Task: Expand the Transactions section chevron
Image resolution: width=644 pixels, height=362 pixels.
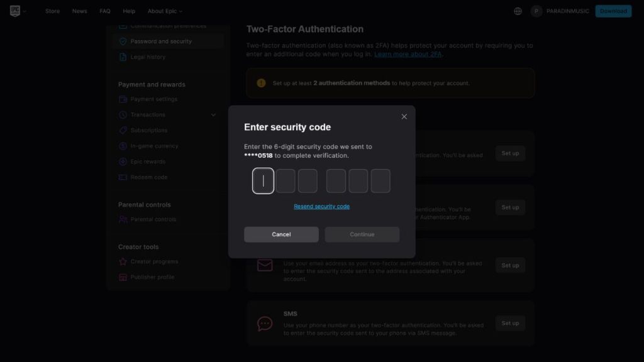Action: point(213,114)
